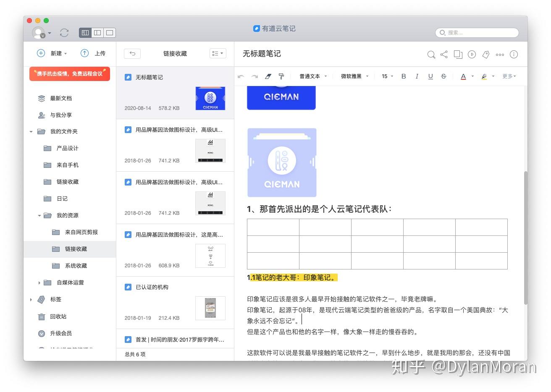Click the sync refresh icon
Viewport: 551px width, 392px height.
point(64,33)
